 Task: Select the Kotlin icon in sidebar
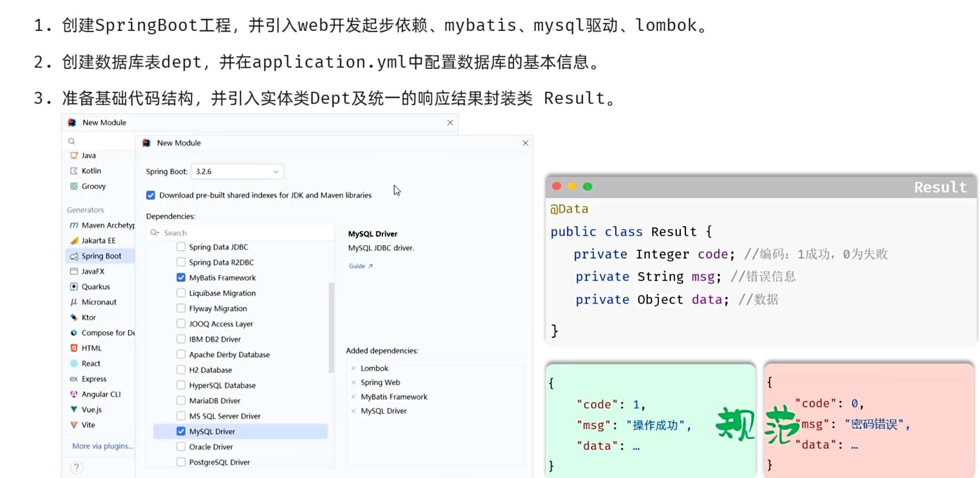[x=74, y=171]
